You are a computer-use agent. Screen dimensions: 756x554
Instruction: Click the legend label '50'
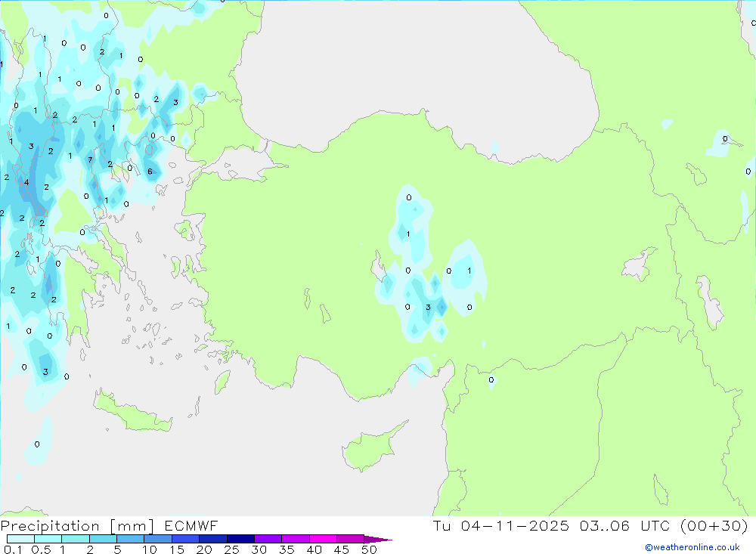[x=369, y=549]
